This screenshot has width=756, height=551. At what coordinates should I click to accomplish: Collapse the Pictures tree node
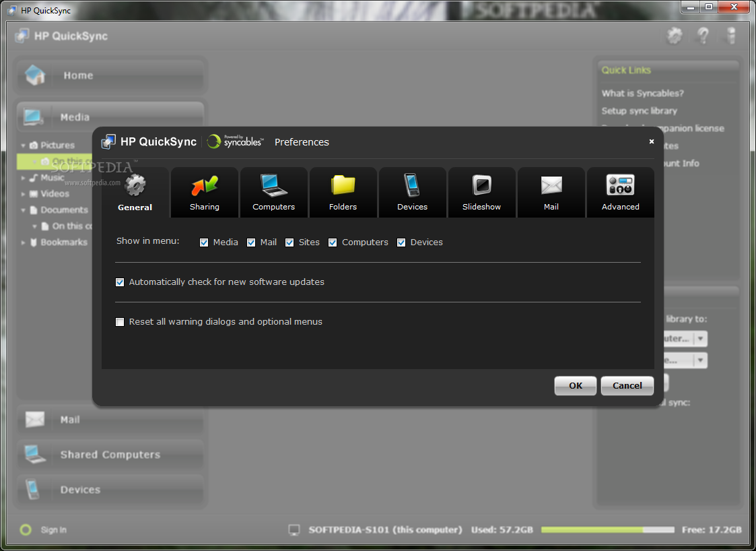coord(23,145)
